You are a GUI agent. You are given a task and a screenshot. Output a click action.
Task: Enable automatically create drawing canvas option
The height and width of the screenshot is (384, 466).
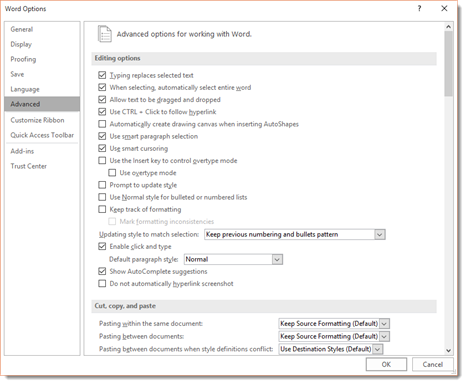[x=102, y=124]
